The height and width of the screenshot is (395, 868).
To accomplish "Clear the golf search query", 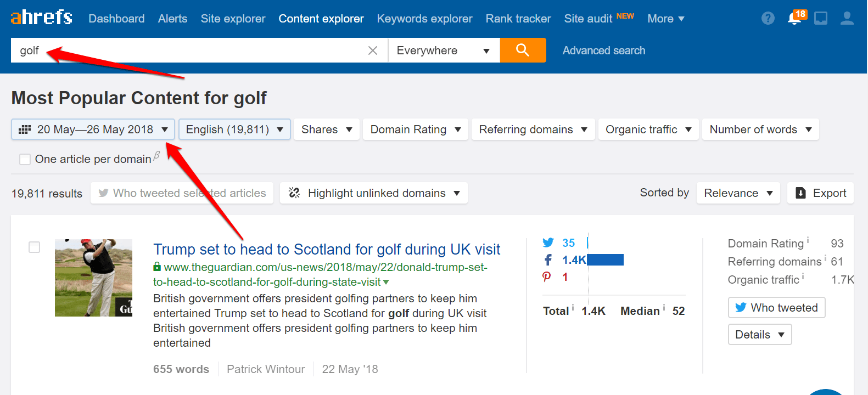I will point(372,50).
